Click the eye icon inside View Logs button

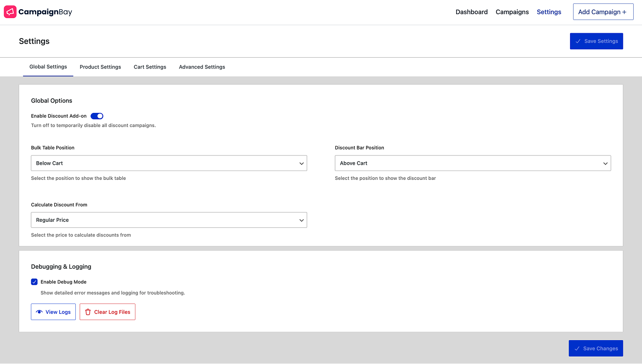pos(40,312)
